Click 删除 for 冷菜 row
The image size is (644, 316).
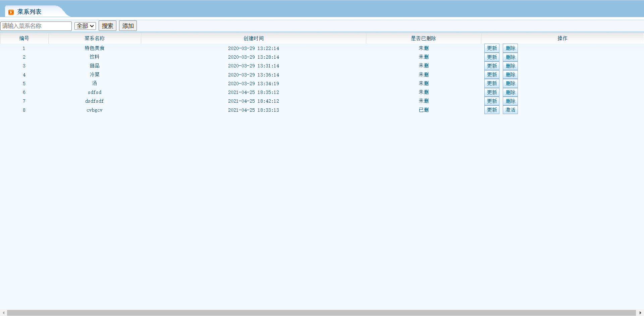point(510,74)
